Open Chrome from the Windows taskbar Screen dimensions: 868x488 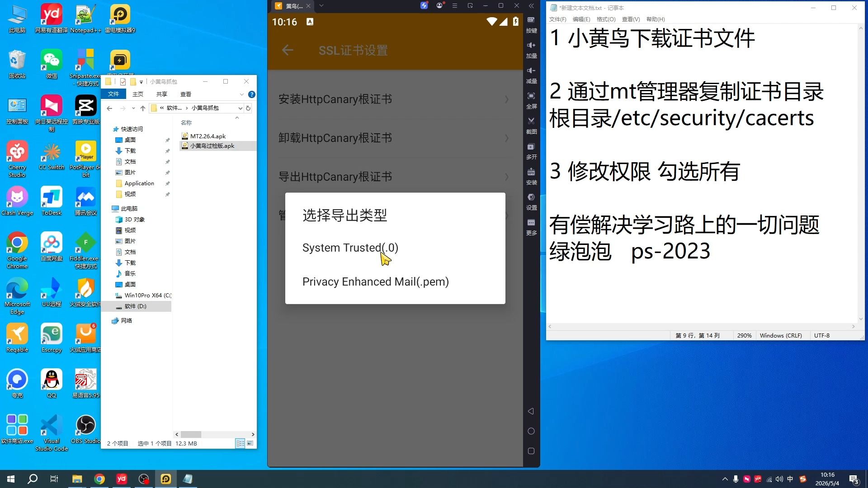click(99, 479)
